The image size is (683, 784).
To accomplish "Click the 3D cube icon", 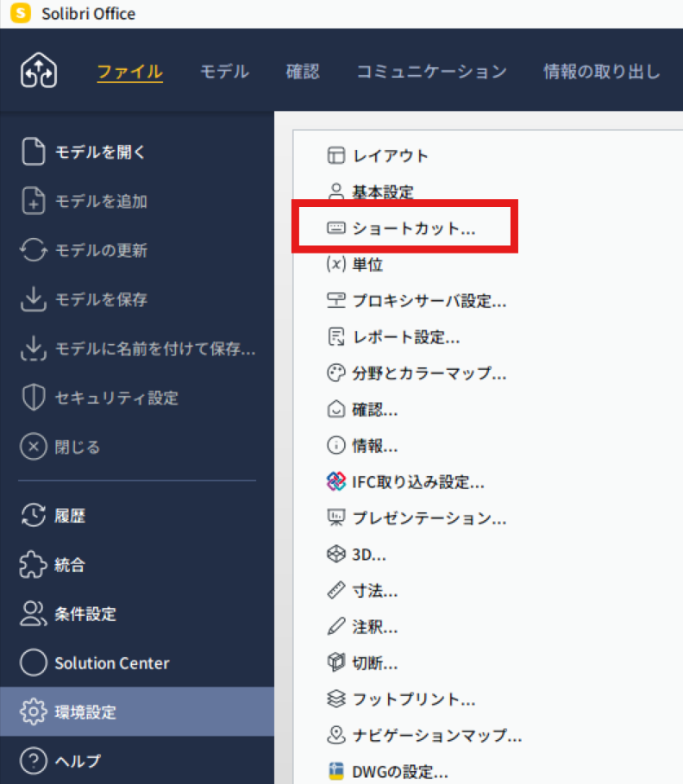I will [336, 554].
